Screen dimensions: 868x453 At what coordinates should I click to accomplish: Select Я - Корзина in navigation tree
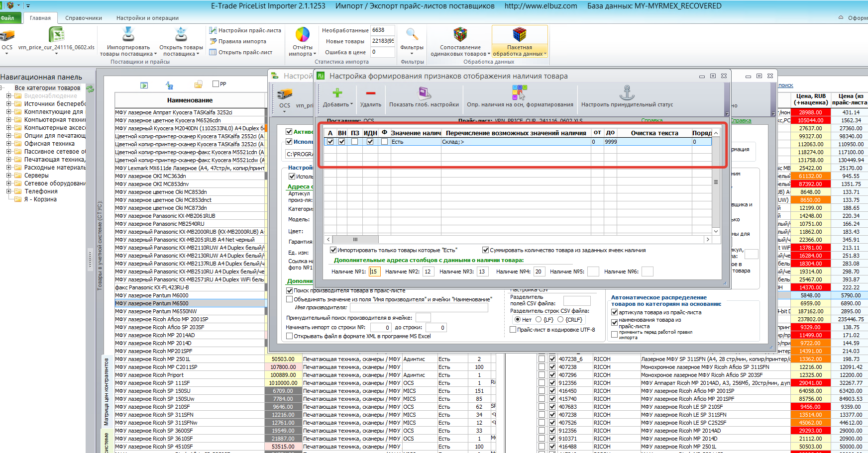[40, 199]
